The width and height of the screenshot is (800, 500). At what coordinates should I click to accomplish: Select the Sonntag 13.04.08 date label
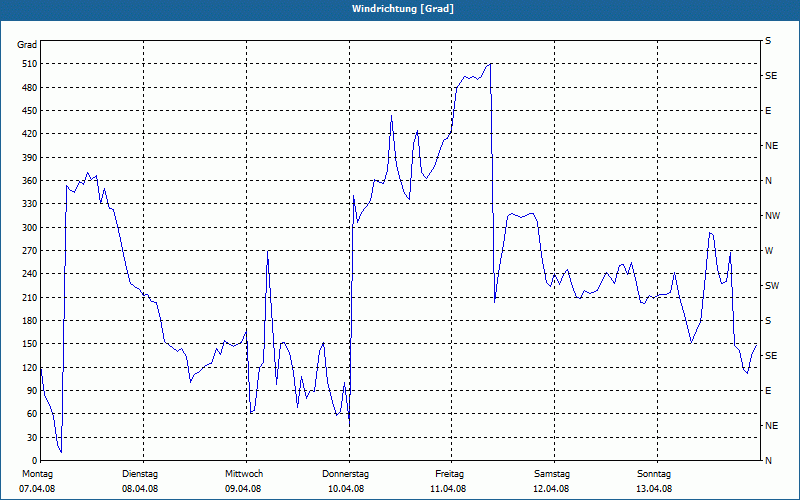[x=654, y=481]
